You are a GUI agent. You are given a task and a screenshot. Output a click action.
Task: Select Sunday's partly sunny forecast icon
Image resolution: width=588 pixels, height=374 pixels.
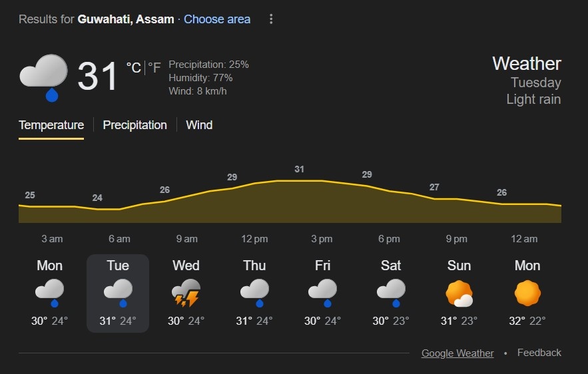point(459,293)
